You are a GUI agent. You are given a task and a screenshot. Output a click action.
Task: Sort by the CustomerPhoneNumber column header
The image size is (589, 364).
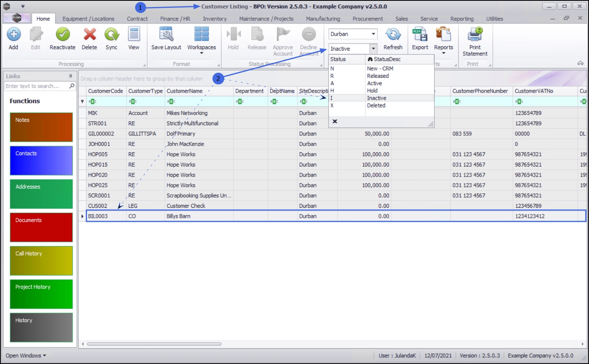pyautogui.click(x=481, y=91)
